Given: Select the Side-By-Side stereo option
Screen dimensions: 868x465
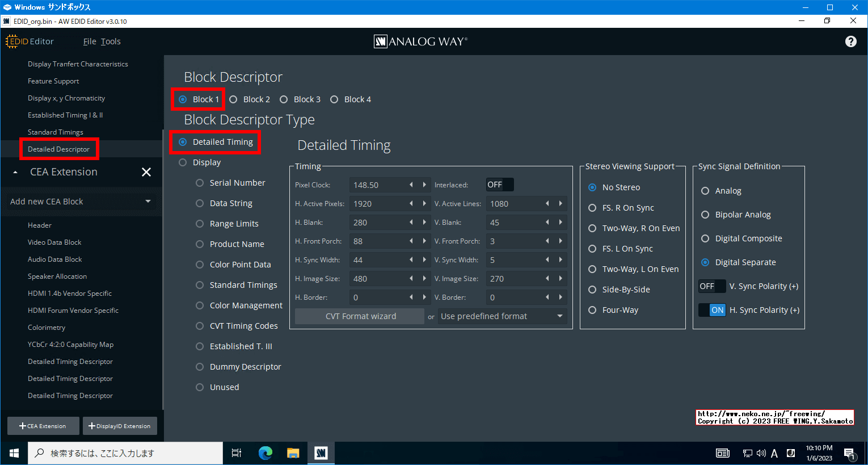Looking at the screenshot, I should point(592,290).
